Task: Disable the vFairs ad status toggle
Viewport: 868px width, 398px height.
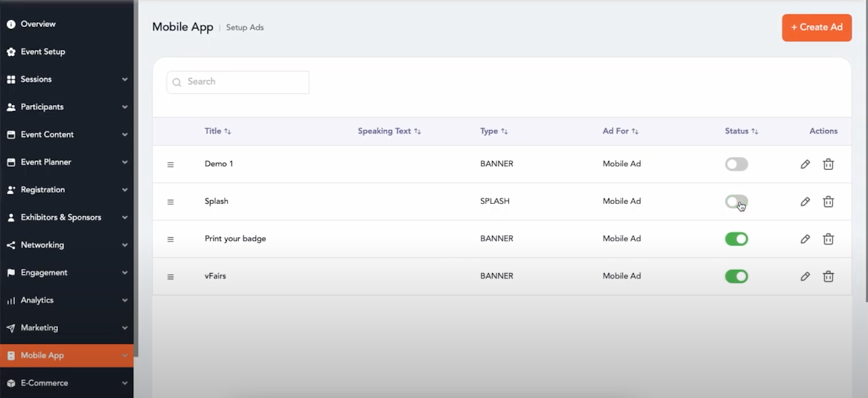Action: coord(736,276)
